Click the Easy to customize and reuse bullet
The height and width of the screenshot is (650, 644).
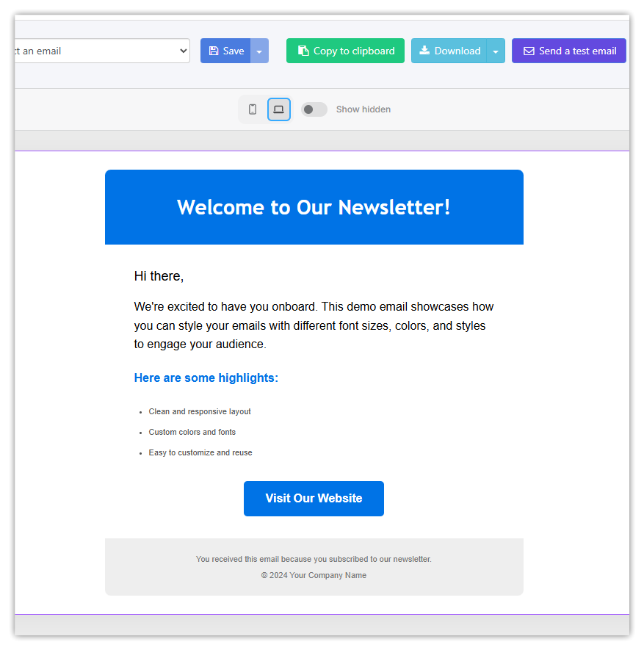coord(200,453)
